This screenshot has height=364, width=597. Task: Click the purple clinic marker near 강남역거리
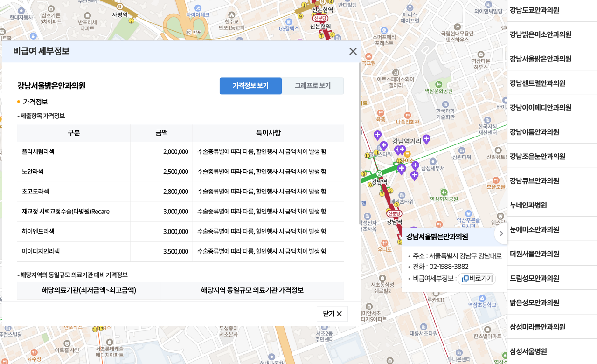(426, 138)
